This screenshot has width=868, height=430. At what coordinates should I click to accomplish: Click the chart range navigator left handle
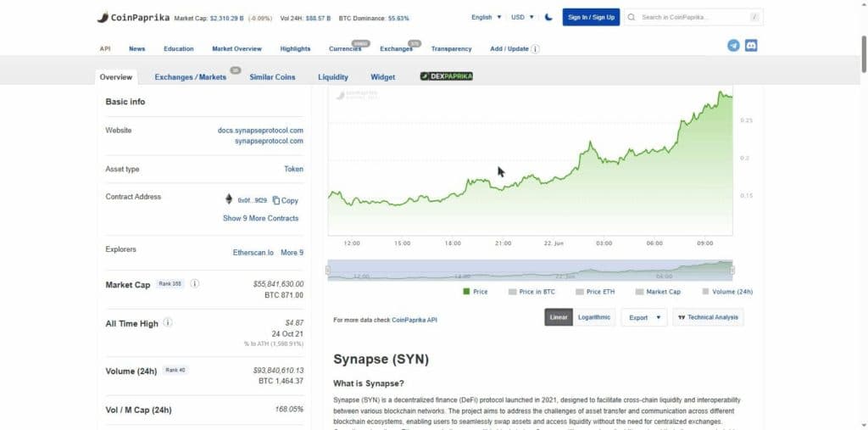[x=328, y=270]
